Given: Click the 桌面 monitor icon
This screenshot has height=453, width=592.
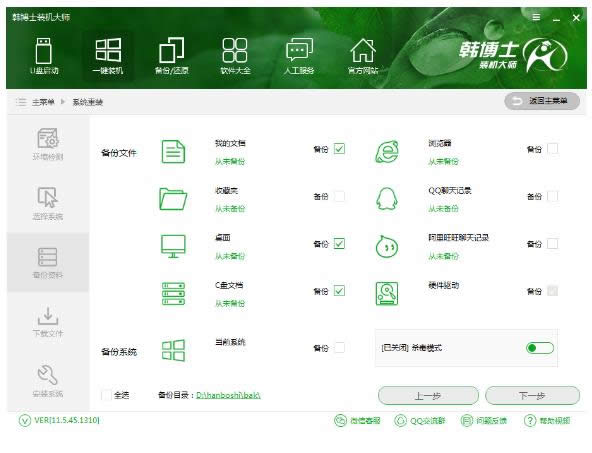Looking at the screenshot, I should 173,246.
